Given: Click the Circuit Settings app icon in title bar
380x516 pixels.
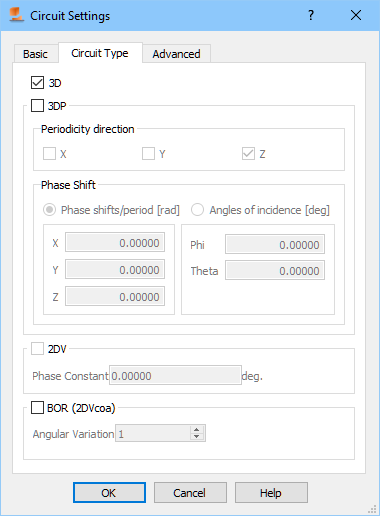Looking at the screenshot, I should 16,15.
